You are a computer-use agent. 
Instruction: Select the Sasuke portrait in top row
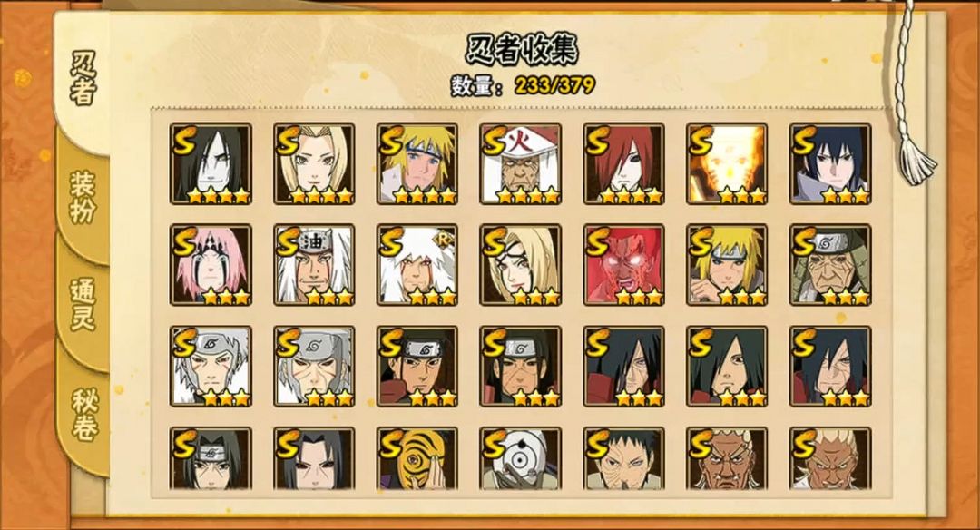coord(830,163)
